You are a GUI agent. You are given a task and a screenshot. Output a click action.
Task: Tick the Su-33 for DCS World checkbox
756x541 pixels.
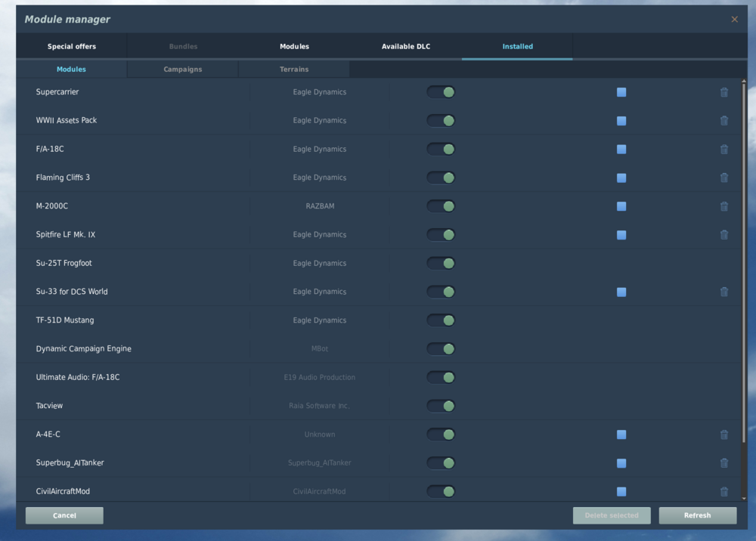[621, 292]
